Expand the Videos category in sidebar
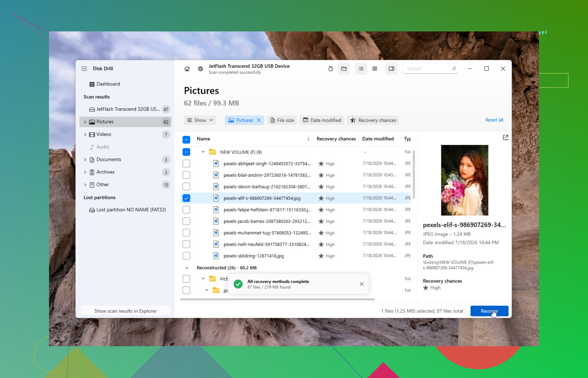Screen dimensions: 588x378 (85, 134)
